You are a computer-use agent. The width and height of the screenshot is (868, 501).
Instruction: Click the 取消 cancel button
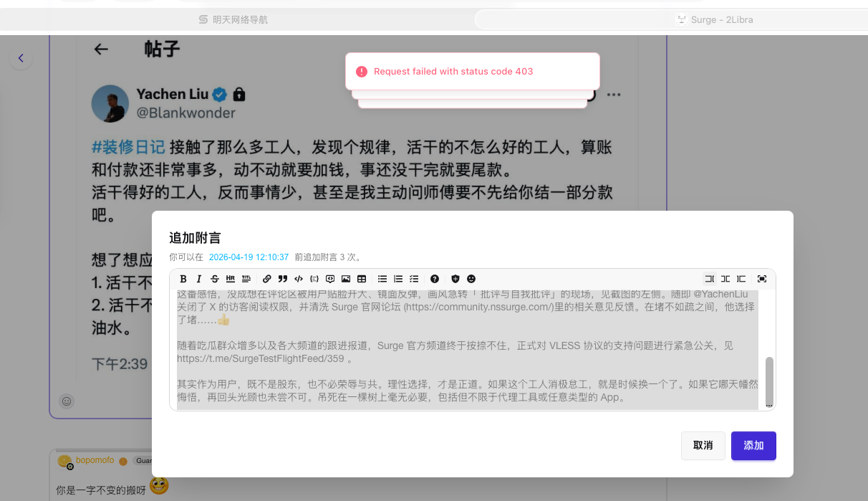point(703,446)
